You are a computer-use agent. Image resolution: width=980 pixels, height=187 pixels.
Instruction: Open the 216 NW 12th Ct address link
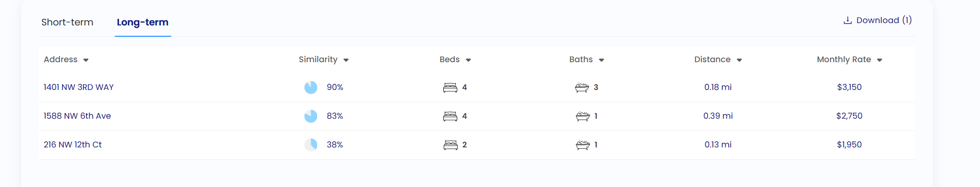point(72,145)
